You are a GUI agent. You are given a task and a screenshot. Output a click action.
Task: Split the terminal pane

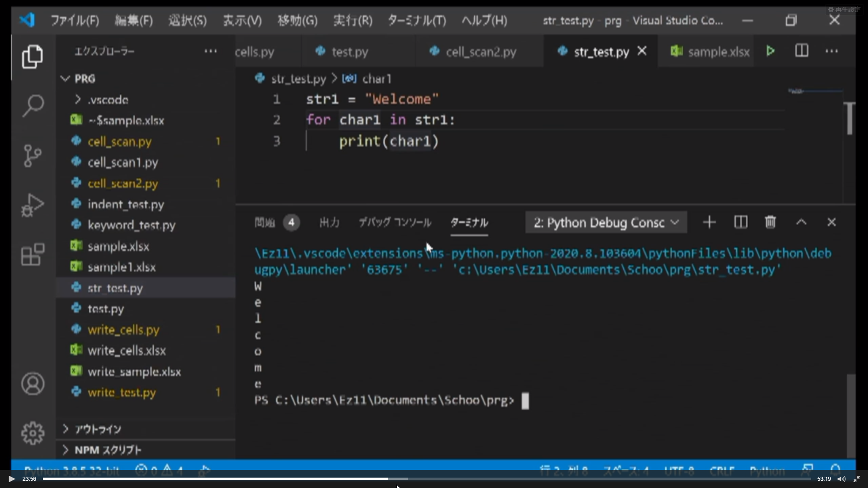(741, 222)
